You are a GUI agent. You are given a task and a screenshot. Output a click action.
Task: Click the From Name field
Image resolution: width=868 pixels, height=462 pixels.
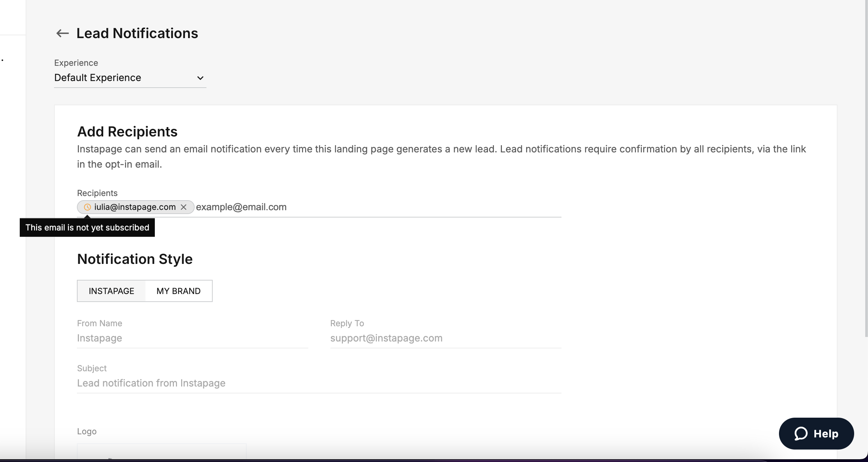pos(193,338)
